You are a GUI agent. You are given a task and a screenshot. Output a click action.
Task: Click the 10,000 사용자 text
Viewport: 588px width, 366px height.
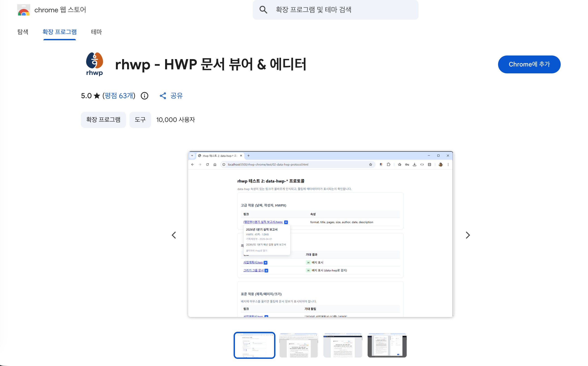pyautogui.click(x=175, y=120)
